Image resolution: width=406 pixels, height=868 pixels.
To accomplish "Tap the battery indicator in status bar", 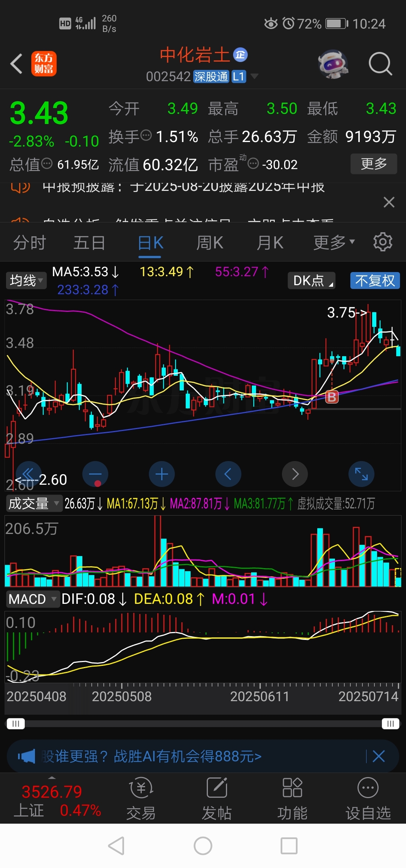I will click(337, 24).
